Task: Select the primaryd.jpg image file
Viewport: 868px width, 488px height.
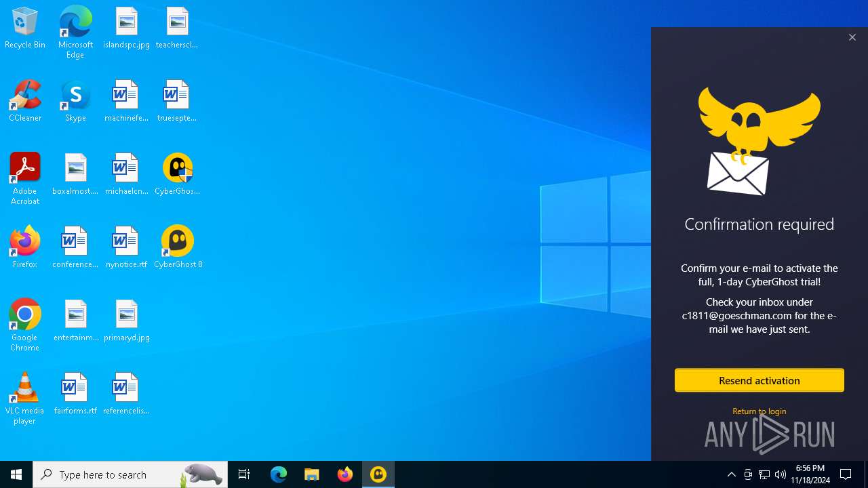Action: pos(127,321)
